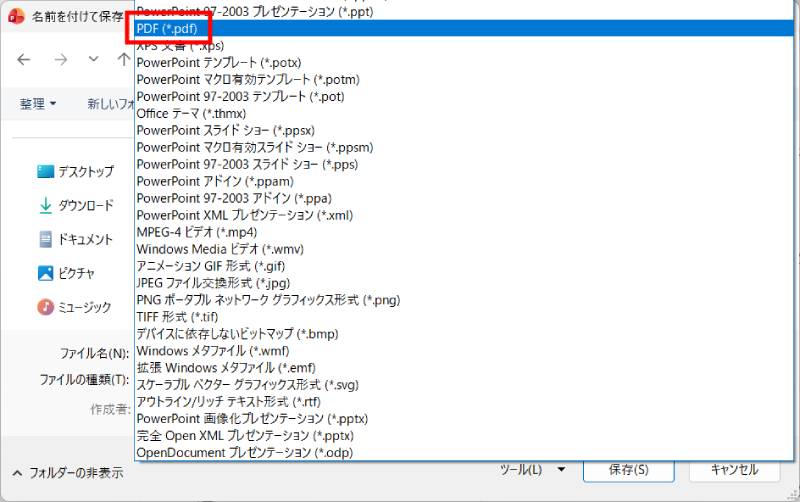Open recent locations chevron dropdown

pyautogui.click(x=93, y=59)
